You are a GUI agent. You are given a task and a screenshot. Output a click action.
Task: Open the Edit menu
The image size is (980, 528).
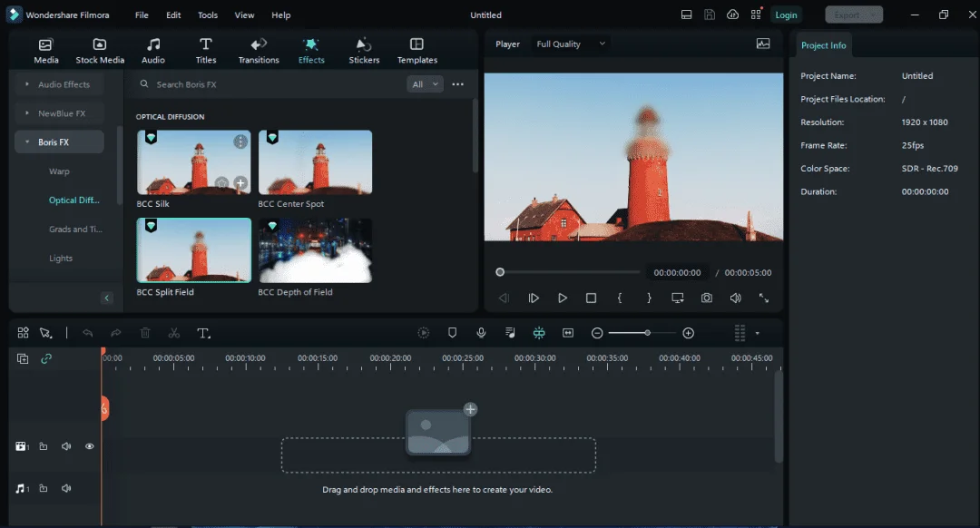[x=173, y=15]
